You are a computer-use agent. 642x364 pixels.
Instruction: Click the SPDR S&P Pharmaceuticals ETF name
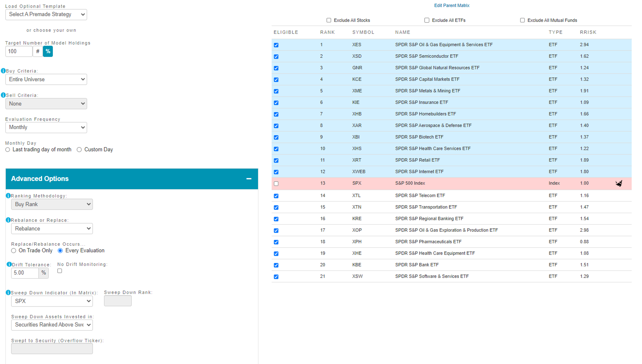[x=428, y=242]
